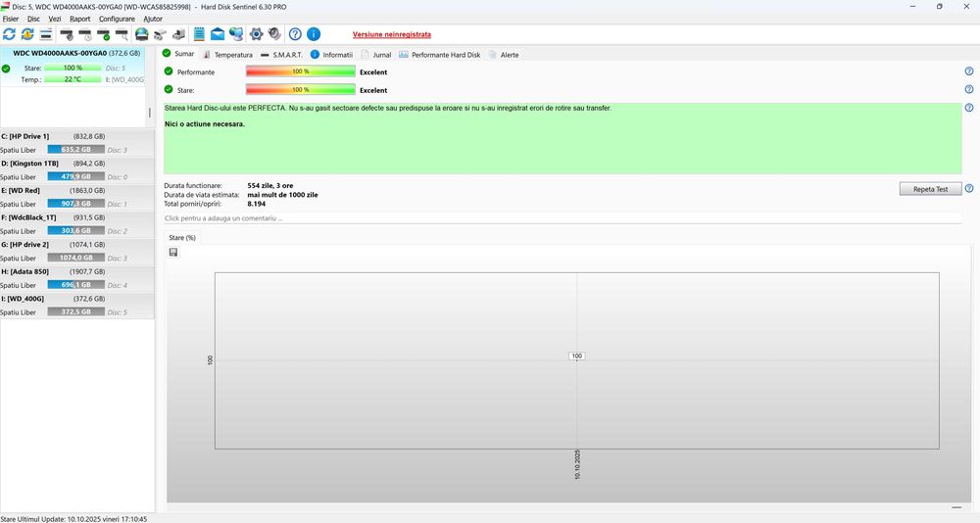Viewport: 980px width, 523px height.
Task: Click the comment field to add a comment
Action: (x=563, y=218)
